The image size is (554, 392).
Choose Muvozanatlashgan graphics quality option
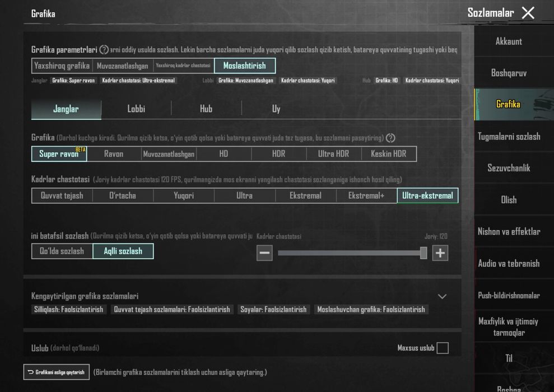pyautogui.click(x=169, y=154)
